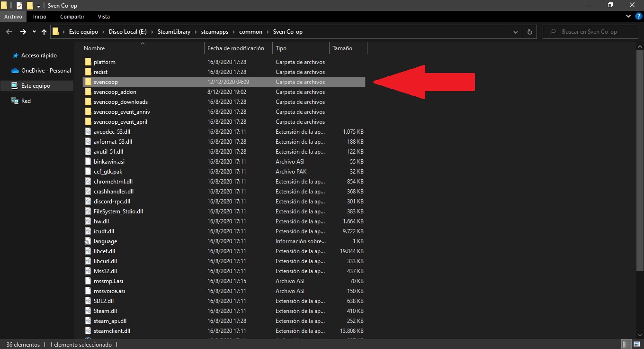This screenshot has height=349, width=644.
Task: Select the FileSystem_Stdio.dll file name
Action: coord(118,211)
